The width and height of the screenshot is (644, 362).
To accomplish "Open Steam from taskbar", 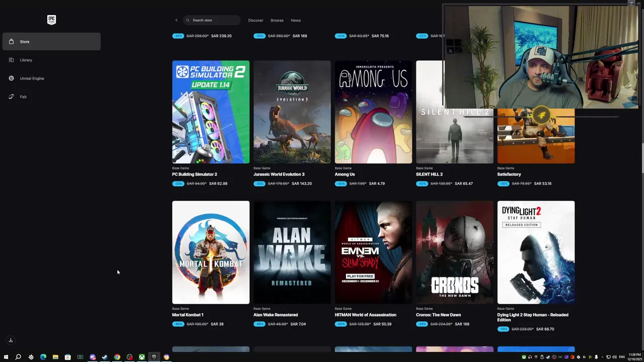I will point(105,357).
